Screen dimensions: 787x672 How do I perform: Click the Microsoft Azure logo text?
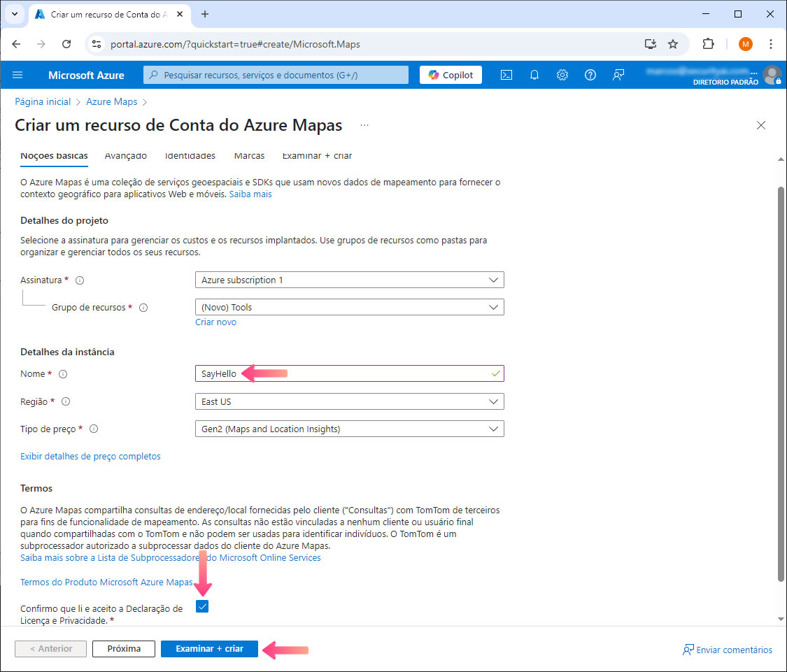(86, 76)
